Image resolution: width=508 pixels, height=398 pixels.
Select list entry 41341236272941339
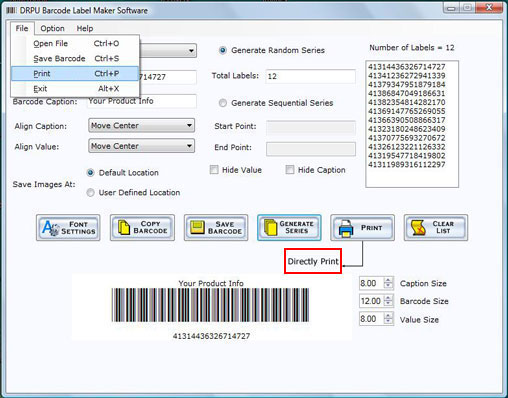pos(407,76)
